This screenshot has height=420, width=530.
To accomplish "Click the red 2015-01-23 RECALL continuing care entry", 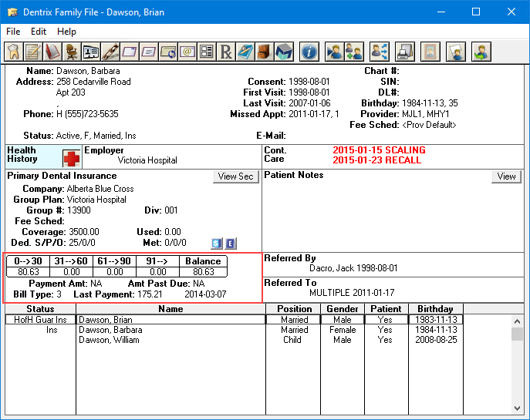I will [x=376, y=160].
